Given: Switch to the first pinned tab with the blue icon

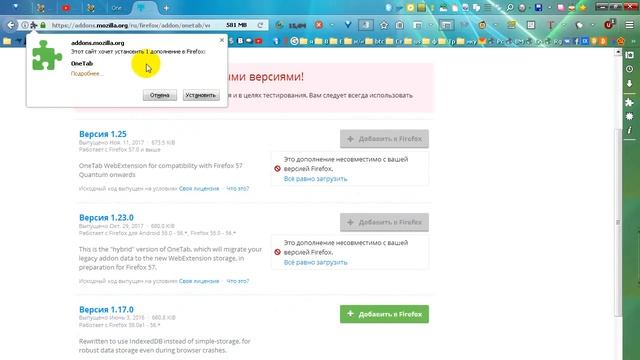Looking at the screenshot, I should coord(16,7).
